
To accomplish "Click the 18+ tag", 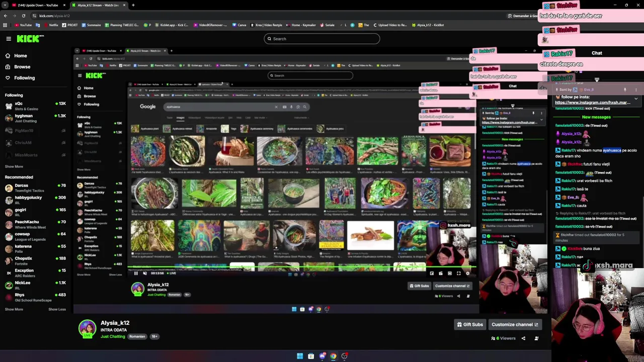I will click(154, 336).
